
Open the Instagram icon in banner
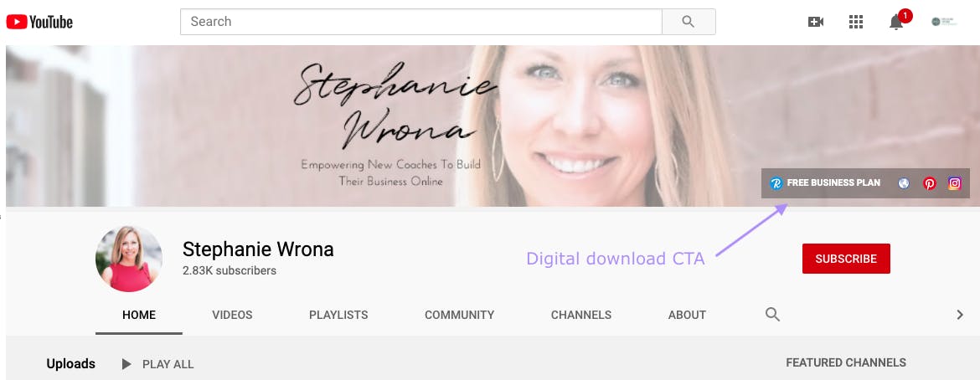(x=954, y=184)
